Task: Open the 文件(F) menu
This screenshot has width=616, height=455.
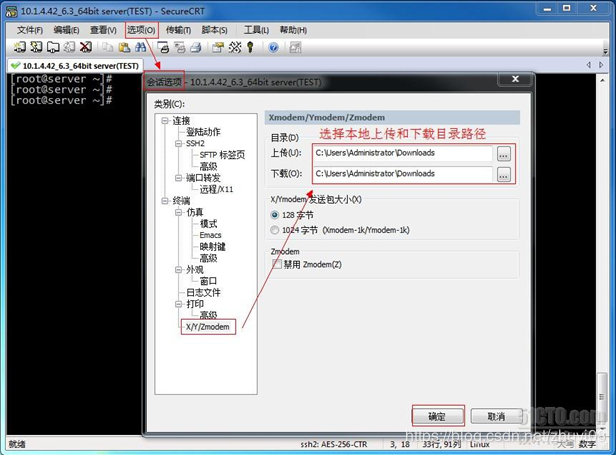Action: click(30, 30)
